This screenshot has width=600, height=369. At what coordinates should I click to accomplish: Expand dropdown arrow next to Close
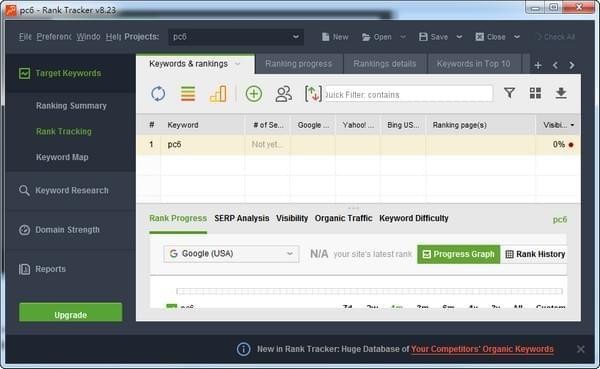tap(517, 37)
